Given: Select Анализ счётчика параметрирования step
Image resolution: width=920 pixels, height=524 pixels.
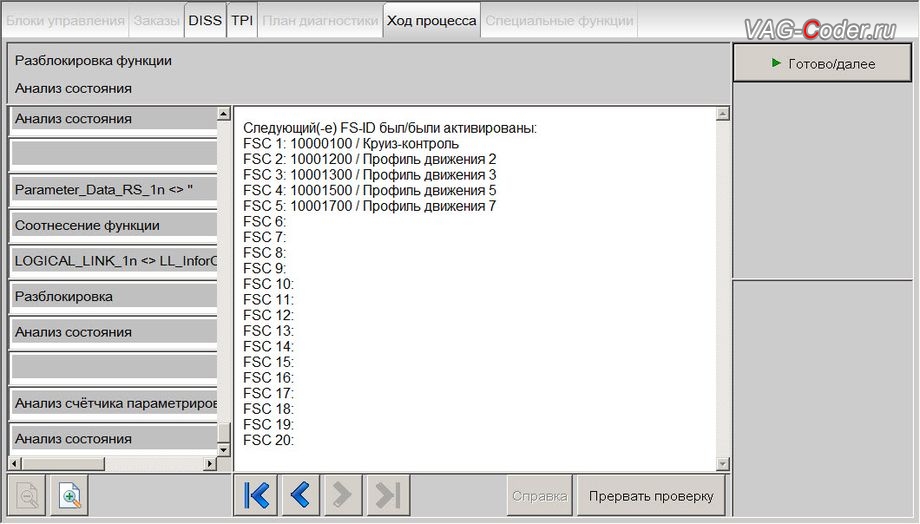Looking at the screenshot, I should point(114,403).
